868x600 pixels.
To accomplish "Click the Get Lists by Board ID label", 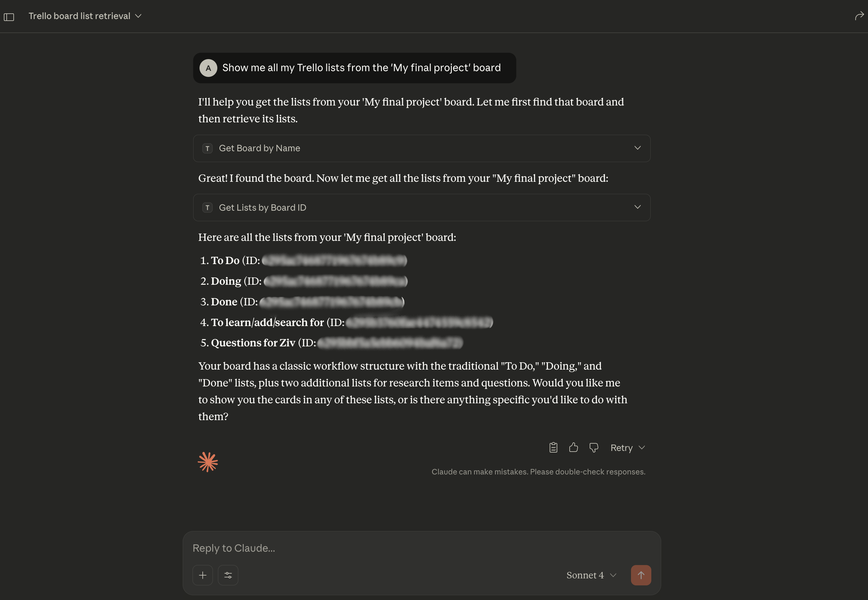I will [262, 208].
